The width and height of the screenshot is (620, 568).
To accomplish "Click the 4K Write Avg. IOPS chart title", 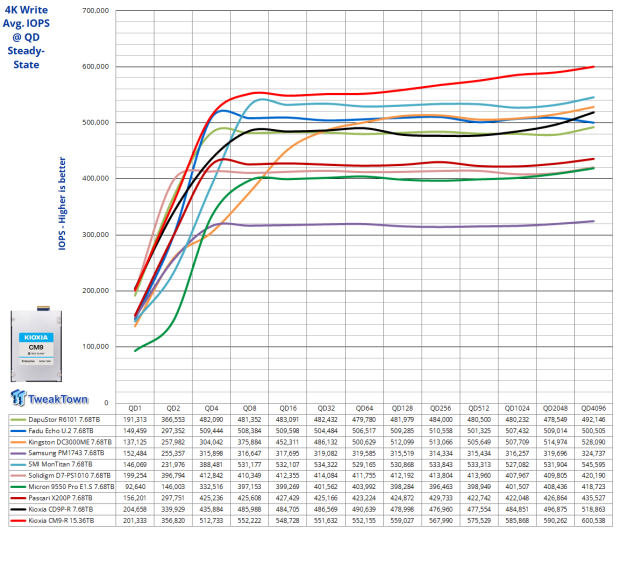I will (x=26, y=37).
